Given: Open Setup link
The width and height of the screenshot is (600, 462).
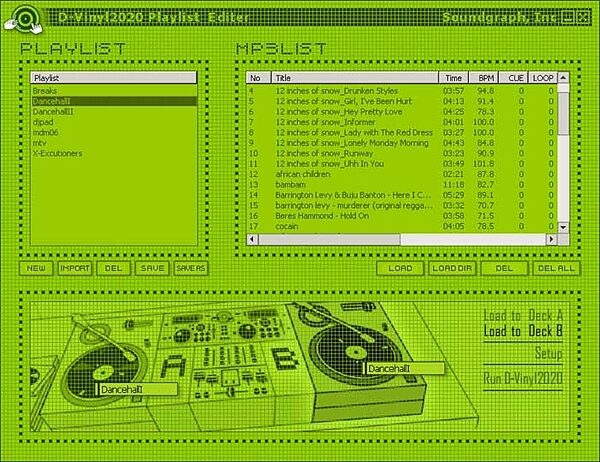Looking at the screenshot, I should (x=549, y=353).
